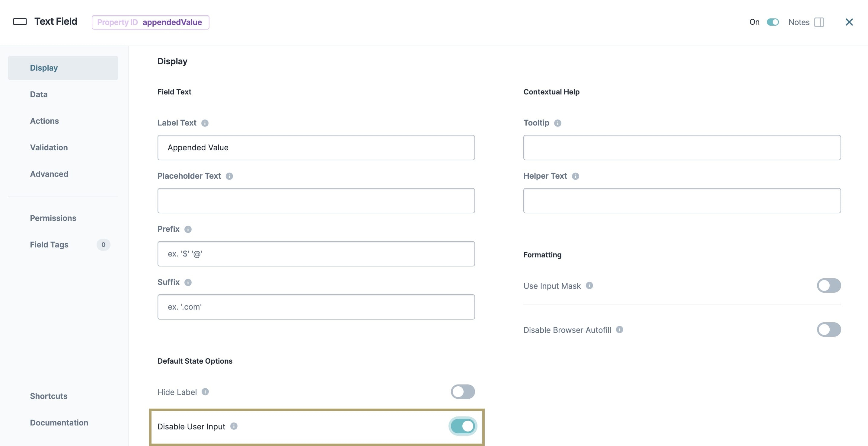Click the Use Input Mask info icon

coord(589,286)
